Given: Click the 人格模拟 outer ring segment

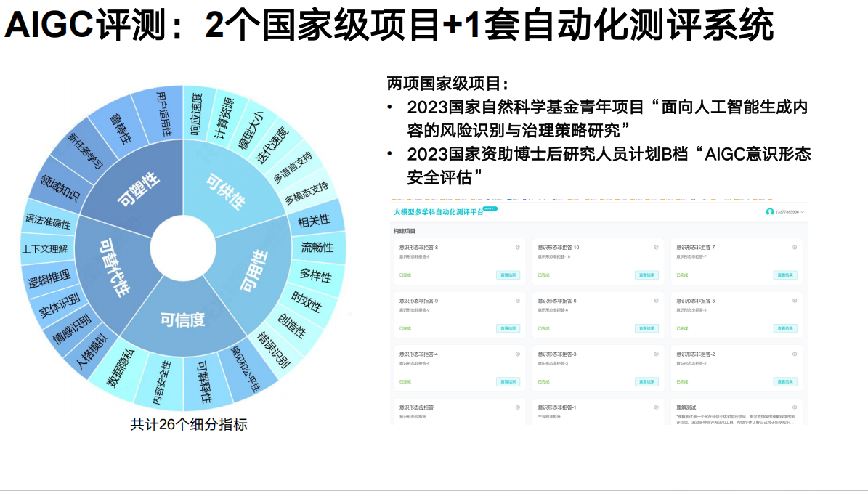Looking at the screenshot, I should pyautogui.click(x=92, y=351).
